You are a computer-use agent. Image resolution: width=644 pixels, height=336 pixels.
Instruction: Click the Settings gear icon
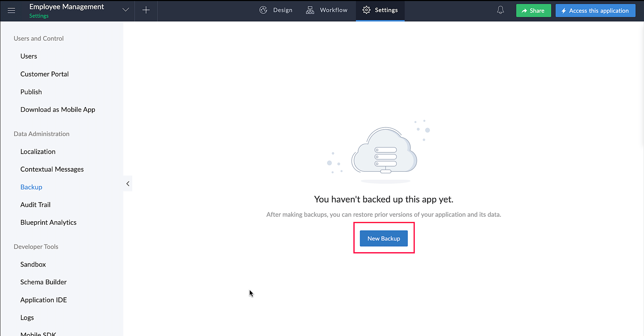pyautogui.click(x=366, y=10)
